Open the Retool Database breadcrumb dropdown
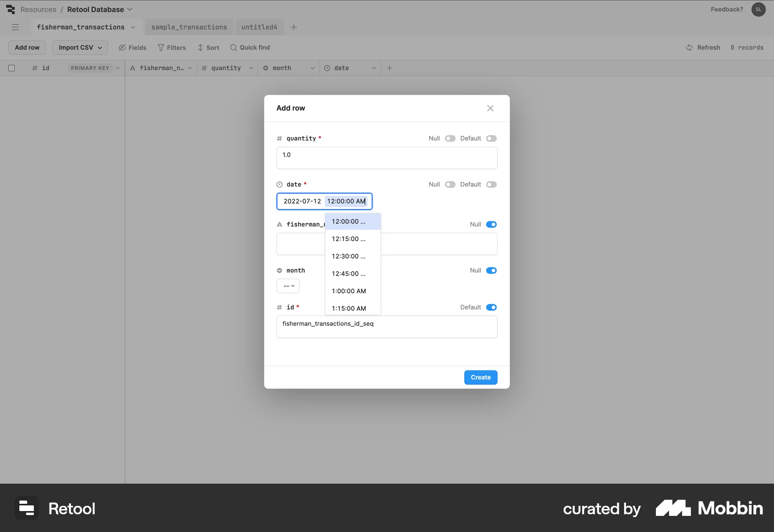The width and height of the screenshot is (774, 532). 130,9
